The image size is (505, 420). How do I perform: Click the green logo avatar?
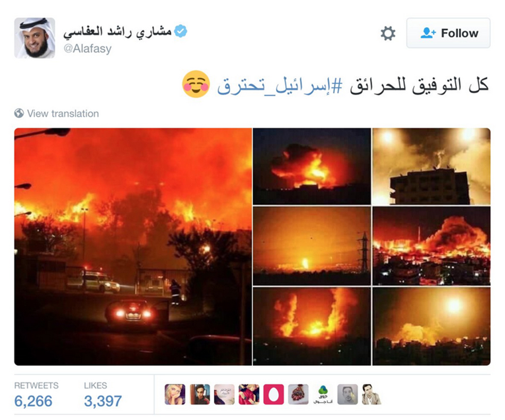[323, 394]
